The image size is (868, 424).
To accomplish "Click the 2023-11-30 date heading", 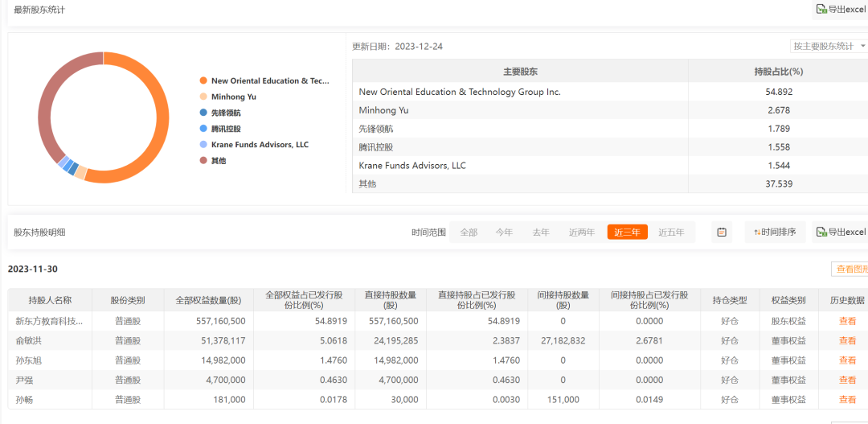I will 33,269.
